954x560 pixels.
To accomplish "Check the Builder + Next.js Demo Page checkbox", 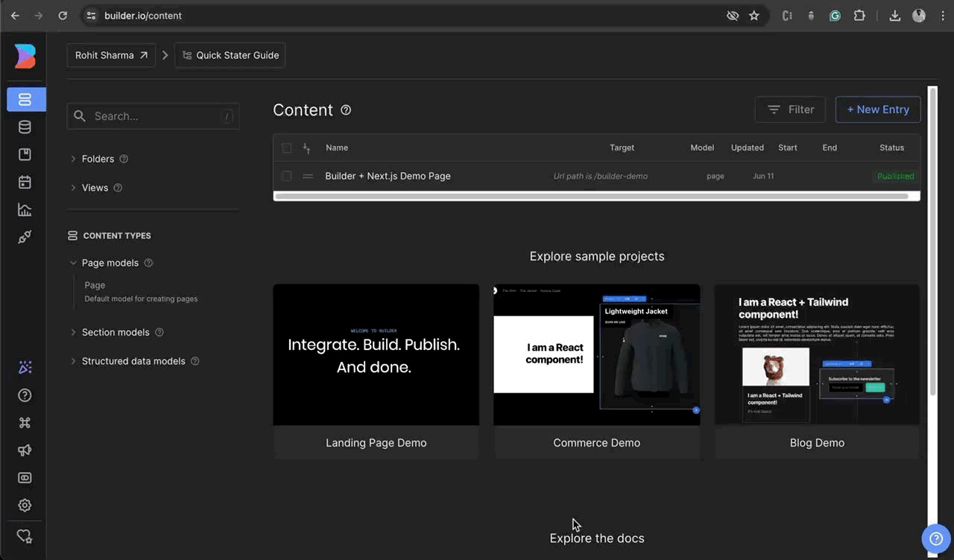I will tap(286, 176).
